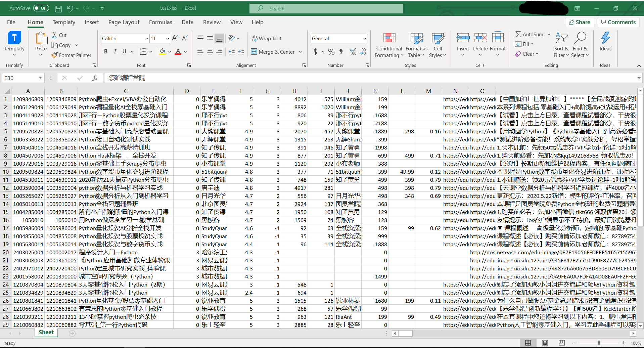This screenshot has width=644, height=348.
Task: Open fill color dropdown arrow
Action: [170, 52]
